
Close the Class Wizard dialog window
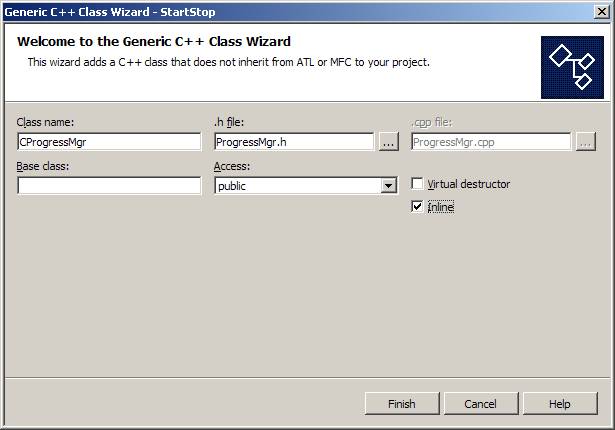[602, 12]
